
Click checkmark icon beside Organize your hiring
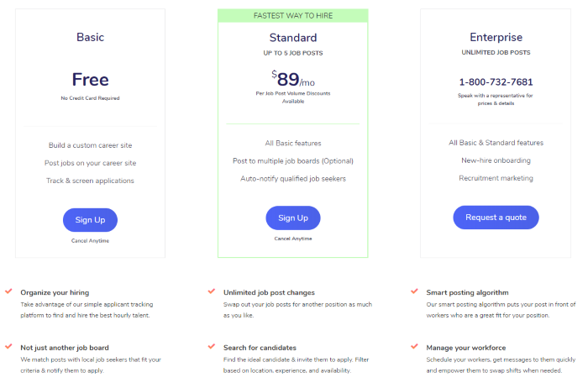point(8,291)
